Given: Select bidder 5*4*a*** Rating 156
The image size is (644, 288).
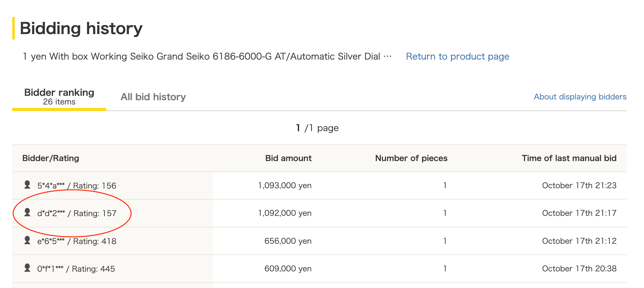Looking at the screenshot, I should [x=77, y=186].
